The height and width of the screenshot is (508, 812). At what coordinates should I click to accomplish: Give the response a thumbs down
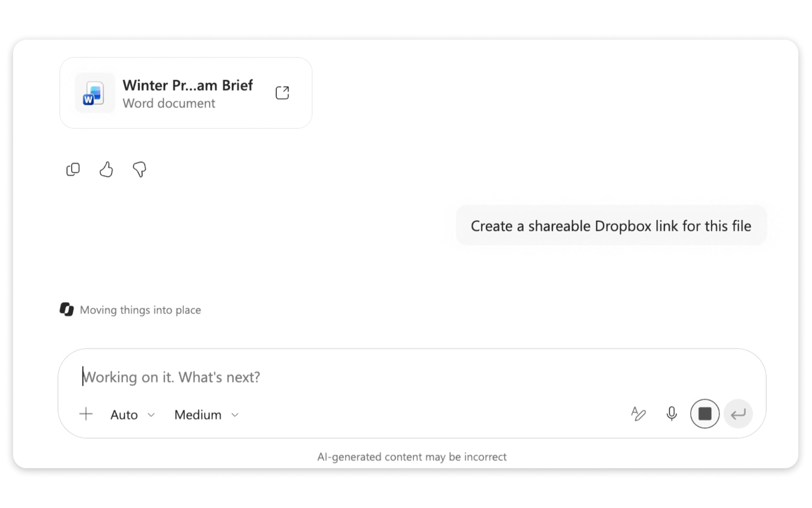(x=139, y=169)
